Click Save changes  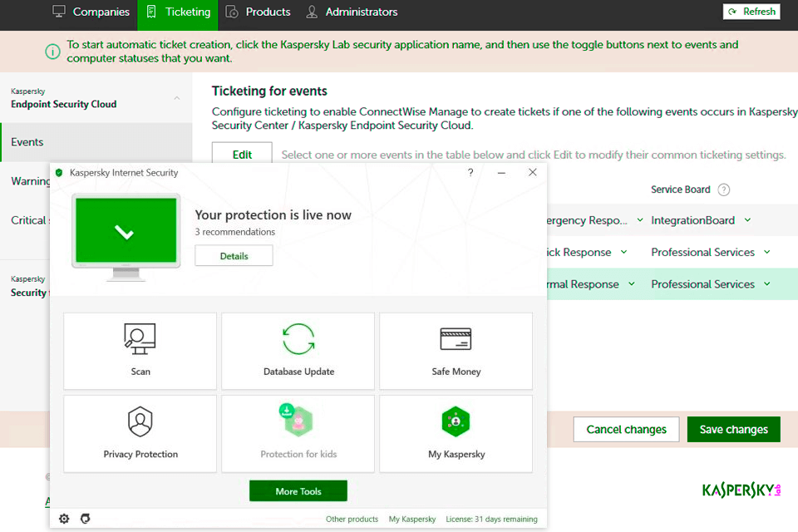733,429
